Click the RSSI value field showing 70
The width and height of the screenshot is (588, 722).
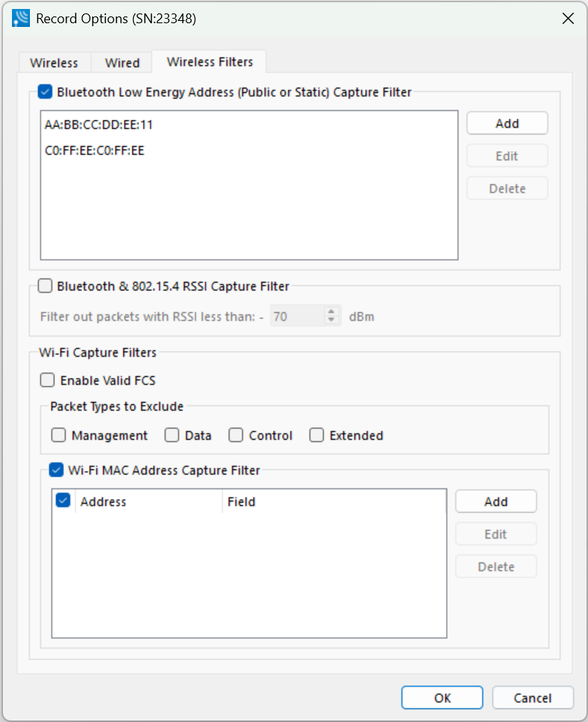[297, 316]
